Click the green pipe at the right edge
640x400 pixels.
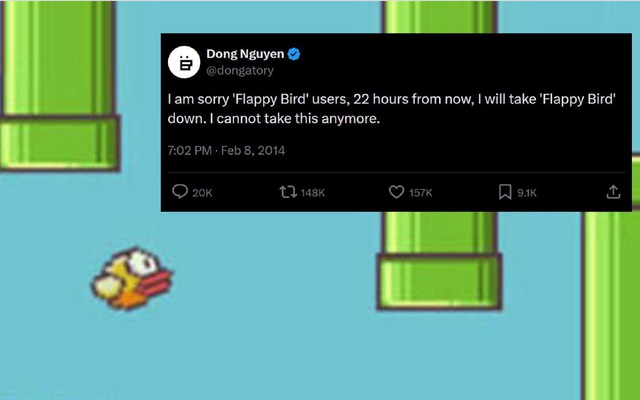612,300
